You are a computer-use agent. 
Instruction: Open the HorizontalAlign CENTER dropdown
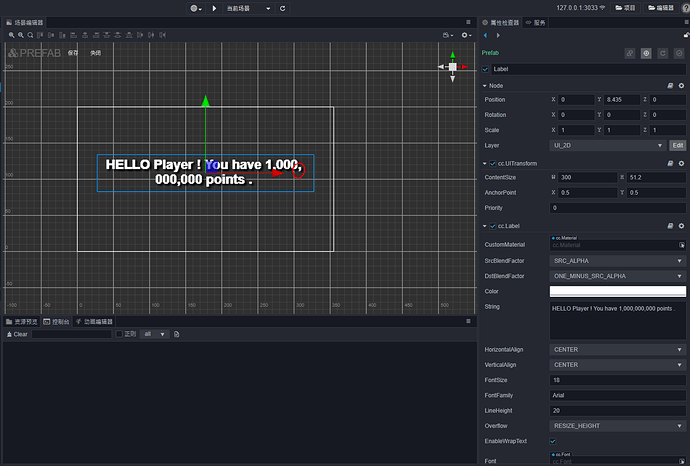coord(617,350)
